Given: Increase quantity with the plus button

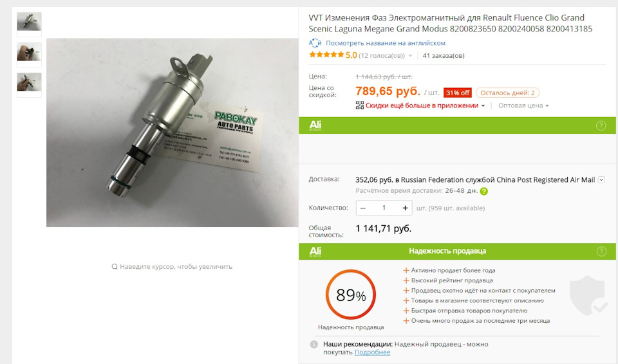Looking at the screenshot, I should tap(405, 208).
